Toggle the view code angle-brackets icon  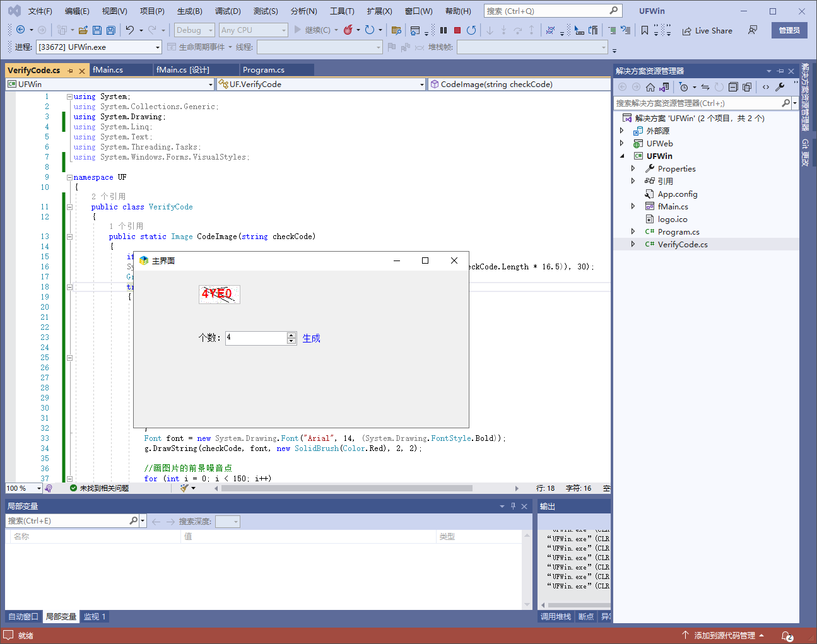766,87
